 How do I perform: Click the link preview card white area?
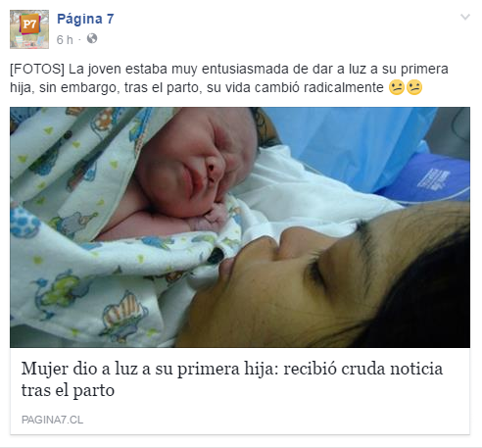point(240,391)
